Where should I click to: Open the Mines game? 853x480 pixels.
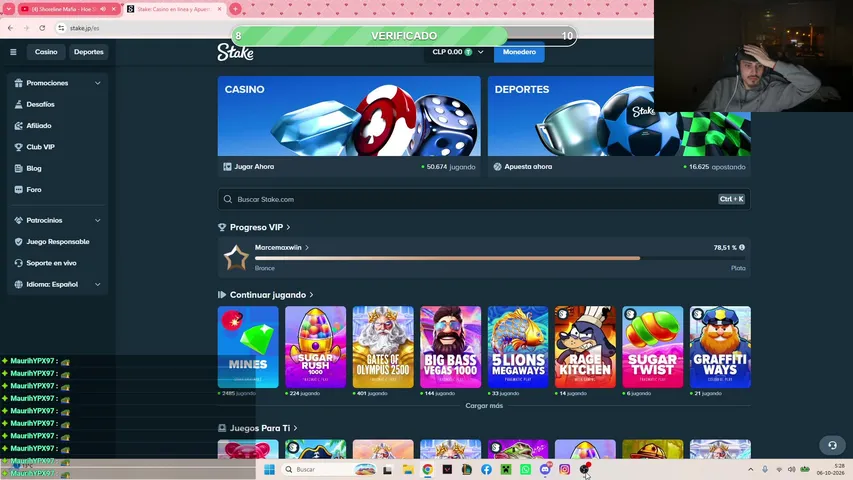point(248,347)
